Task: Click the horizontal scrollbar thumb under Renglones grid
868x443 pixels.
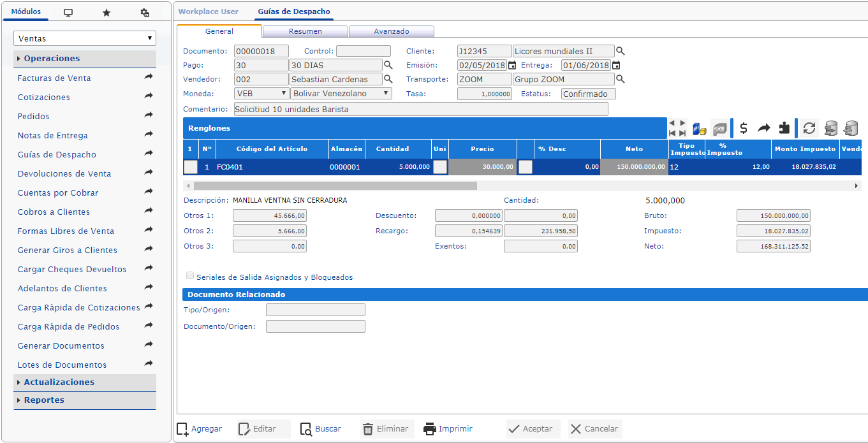Action: [335, 185]
